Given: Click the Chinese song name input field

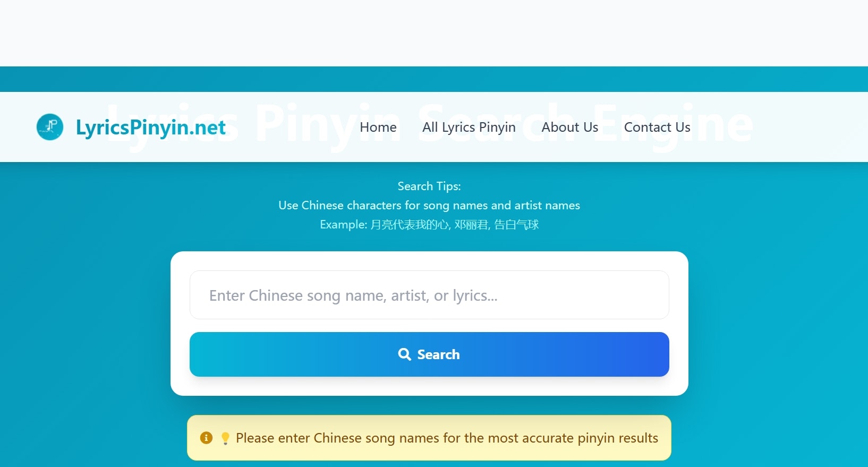Looking at the screenshot, I should [x=429, y=295].
